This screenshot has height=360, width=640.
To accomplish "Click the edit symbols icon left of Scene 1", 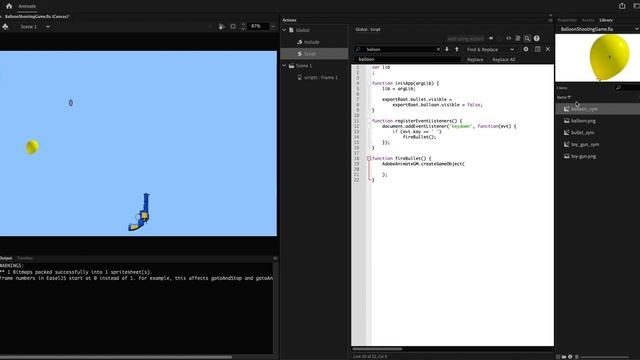I will tap(5, 27).
